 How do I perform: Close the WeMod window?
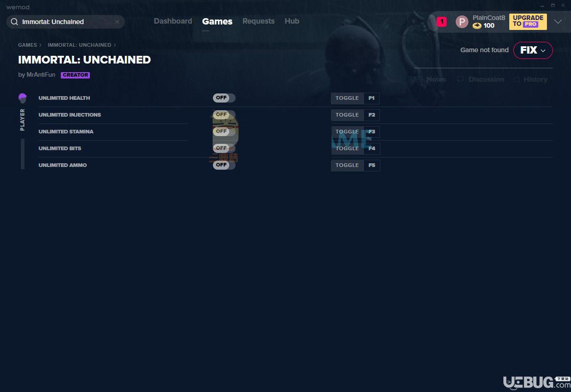[563, 5]
